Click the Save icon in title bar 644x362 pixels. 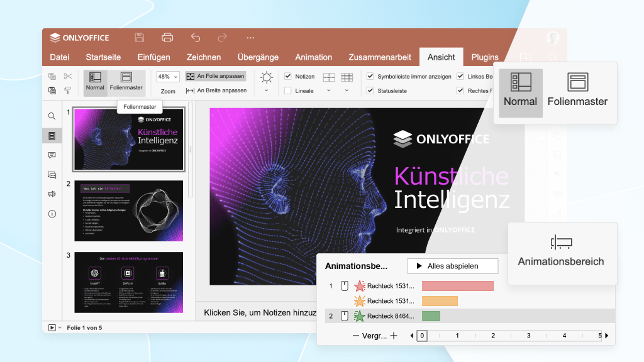point(139,37)
